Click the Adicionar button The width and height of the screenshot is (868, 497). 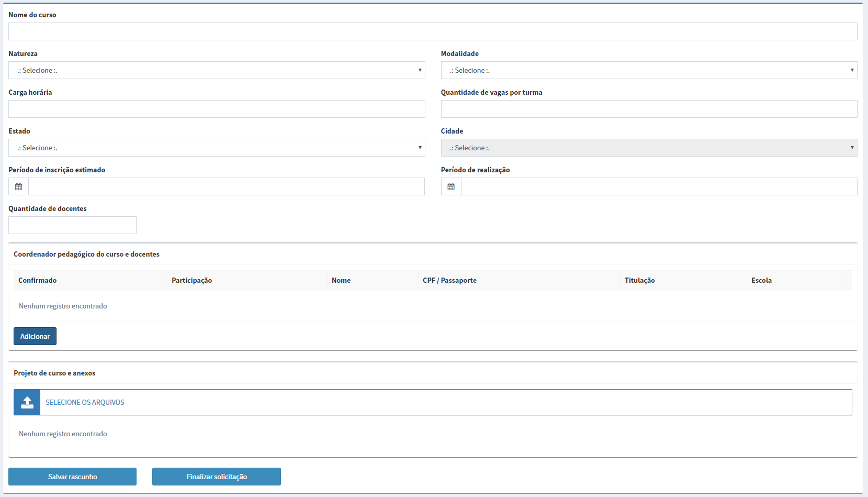[35, 336]
